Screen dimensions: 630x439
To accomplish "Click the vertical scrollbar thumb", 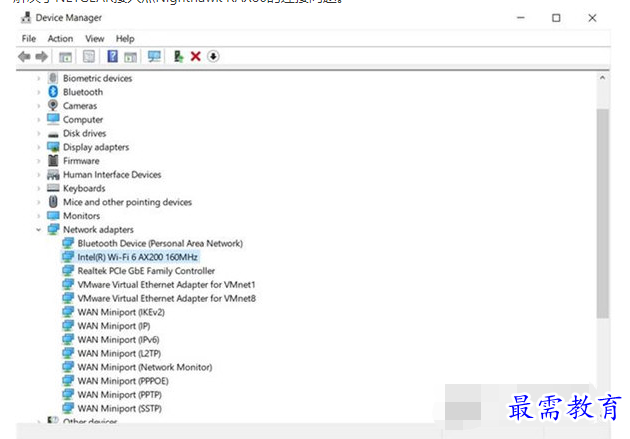I will point(602,213).
